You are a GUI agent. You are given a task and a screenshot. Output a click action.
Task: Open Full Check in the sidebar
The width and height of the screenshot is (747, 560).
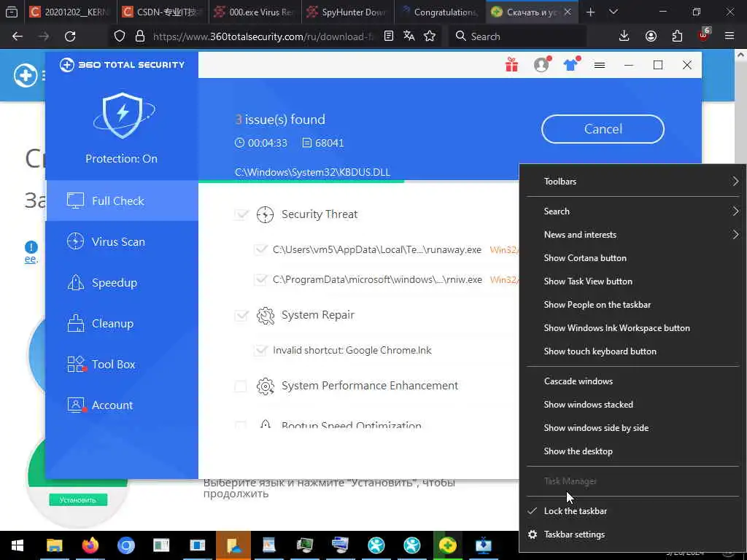pyautogui.click(x=122, y=201)
